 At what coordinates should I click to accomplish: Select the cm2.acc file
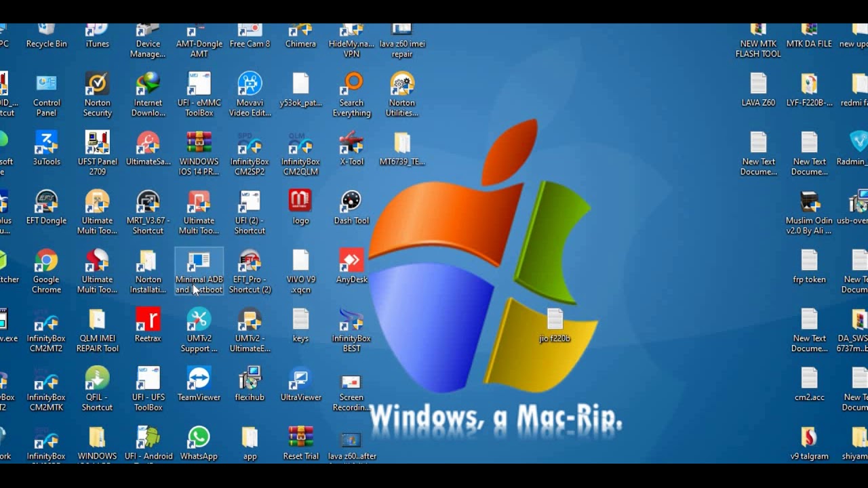[809, 385]
